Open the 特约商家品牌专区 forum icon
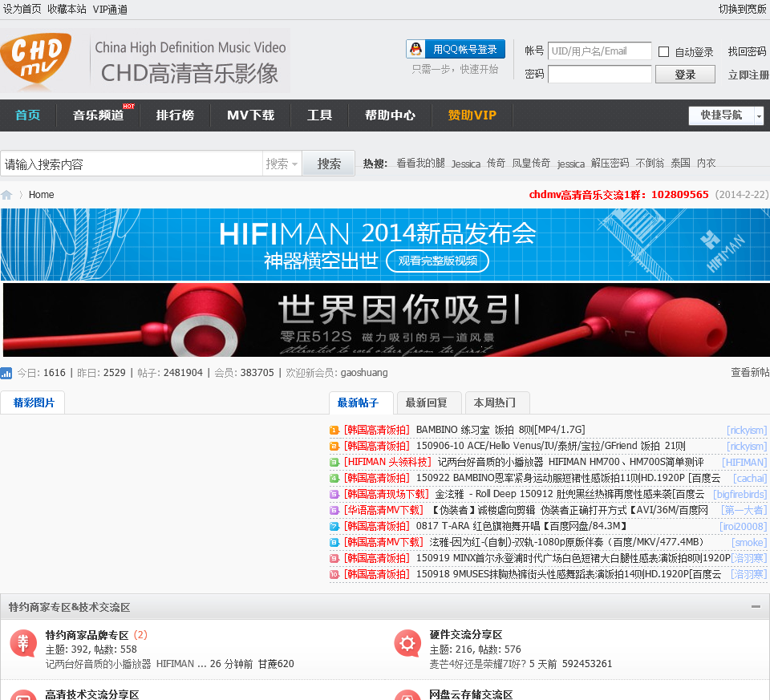770x700 pixels. pyautogui.click(x=23, y=643)
